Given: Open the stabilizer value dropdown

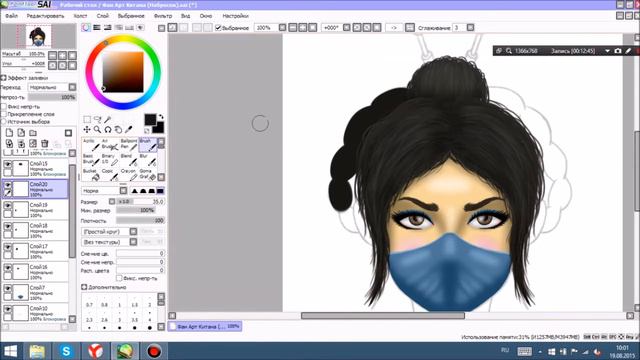Looking at the screenshot, I should coord(470,27).
